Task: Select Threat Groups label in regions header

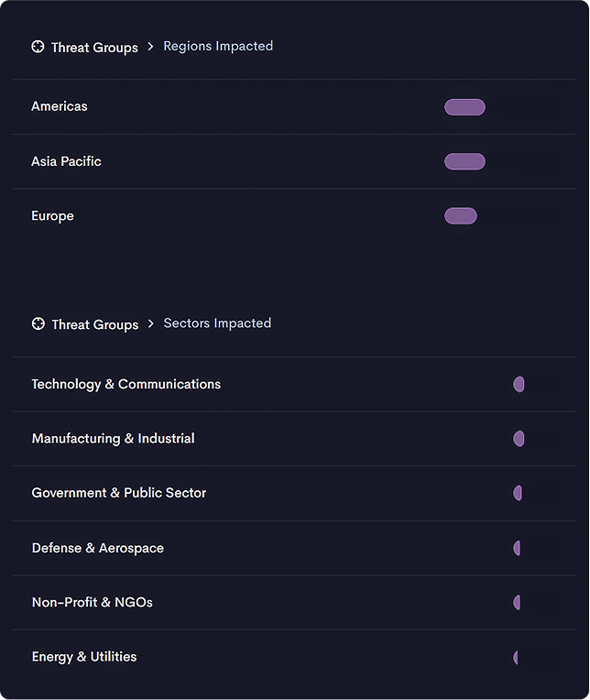Action: pos(94,48)
